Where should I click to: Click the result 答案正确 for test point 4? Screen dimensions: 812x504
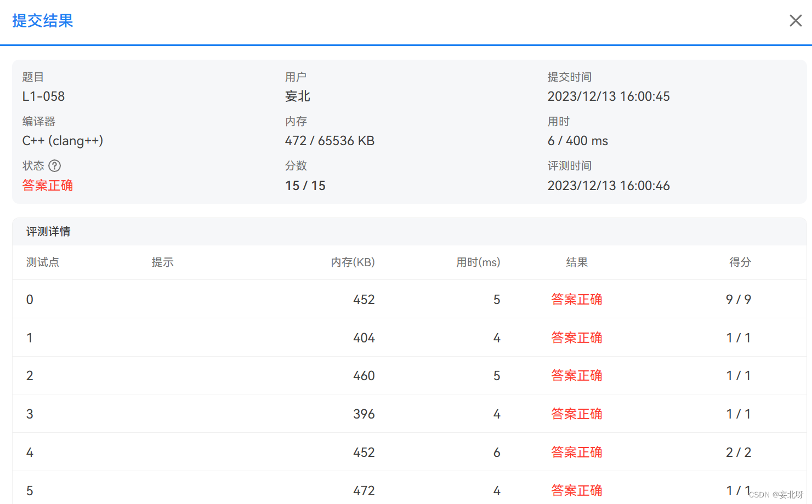coord(577,453)
